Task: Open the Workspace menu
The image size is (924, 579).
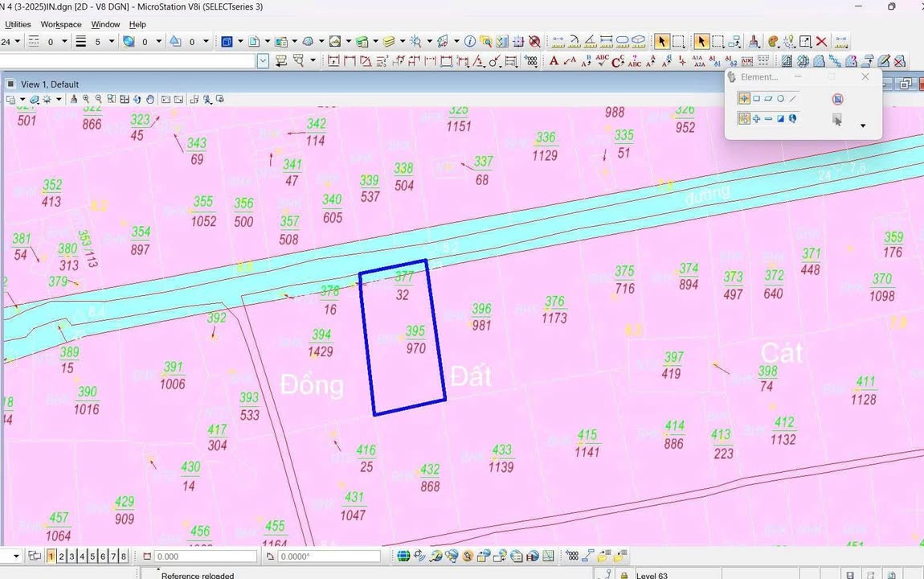Action: (x=61, y=24)
